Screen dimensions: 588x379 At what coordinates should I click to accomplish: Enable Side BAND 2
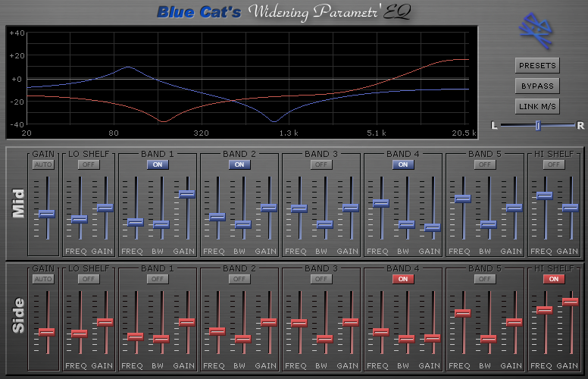point(239,279)
